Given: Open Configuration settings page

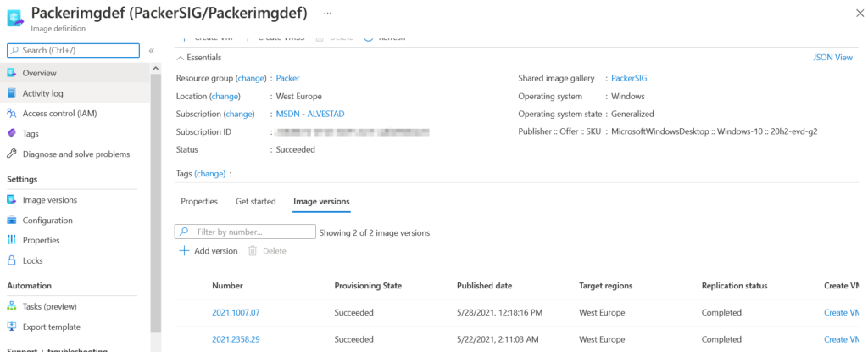Looking at the screenshot, I should pos(47,221).
